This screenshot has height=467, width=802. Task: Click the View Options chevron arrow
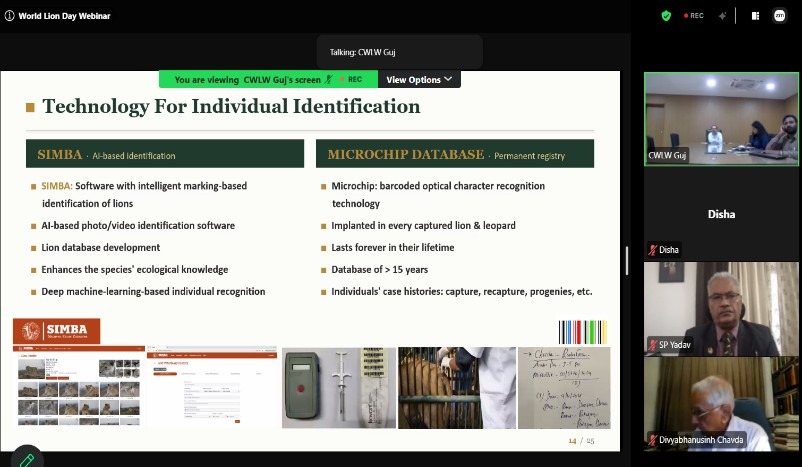[x=448, y=79]
